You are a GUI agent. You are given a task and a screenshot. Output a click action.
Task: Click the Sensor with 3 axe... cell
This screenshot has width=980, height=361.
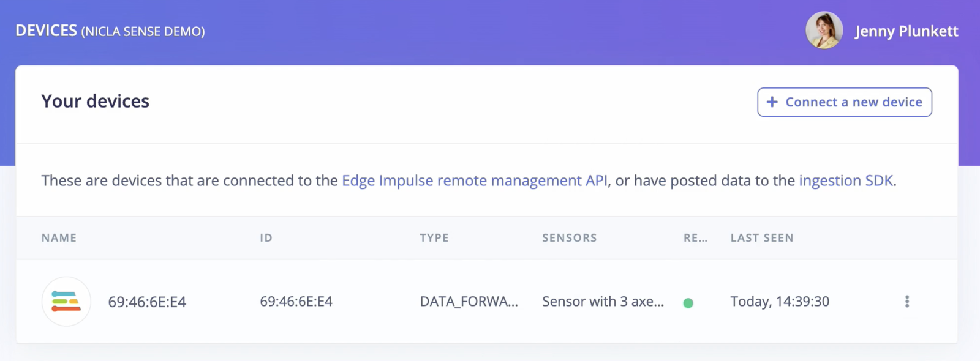coord(603,302)
